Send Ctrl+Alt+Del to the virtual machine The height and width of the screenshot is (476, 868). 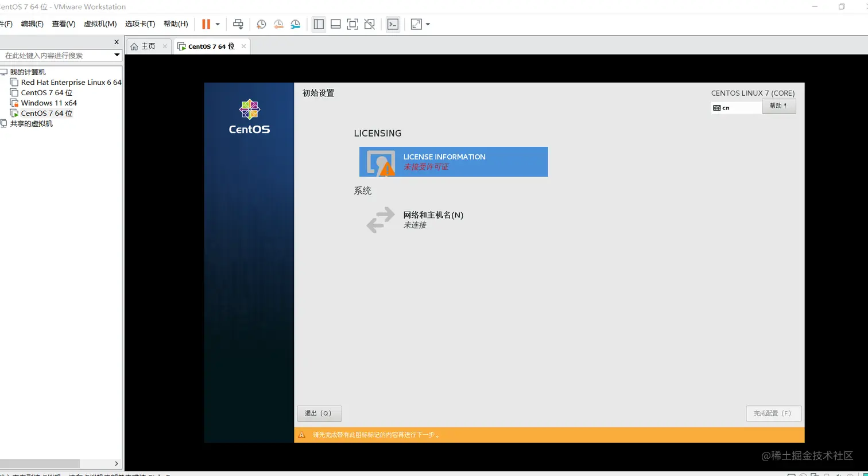click(x=238, y=24)
